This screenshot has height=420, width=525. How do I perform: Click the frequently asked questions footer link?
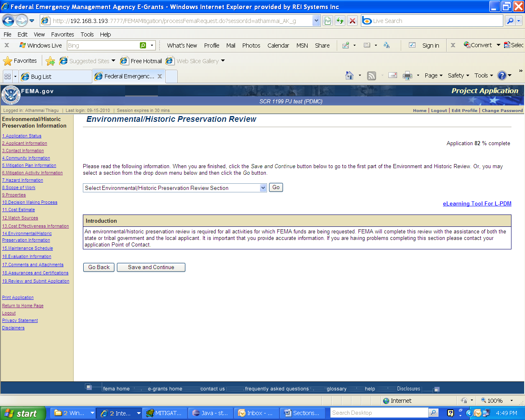point(277,389)
